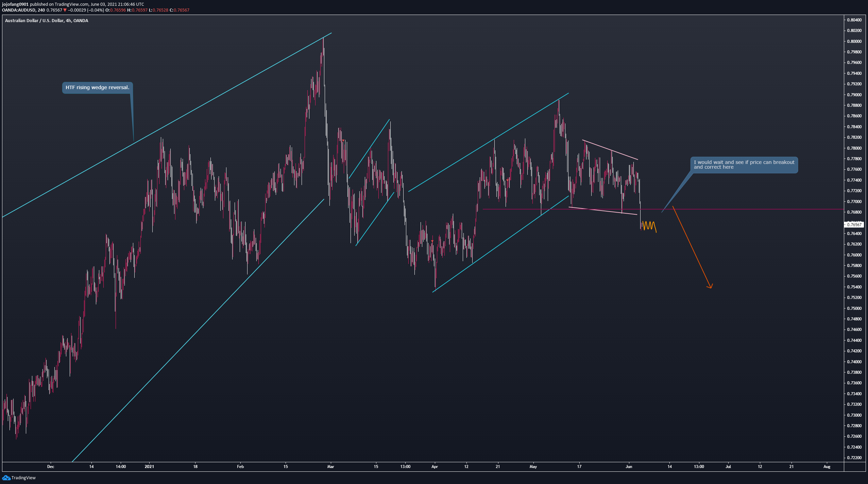Click the OANDA:AUDUSD symbol in header

point(19,10)
